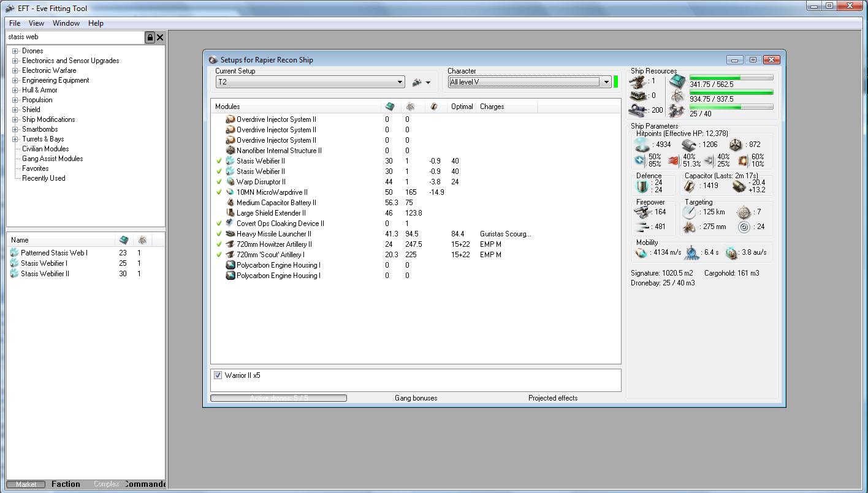Expand the Drones tree category

point(15,51)
